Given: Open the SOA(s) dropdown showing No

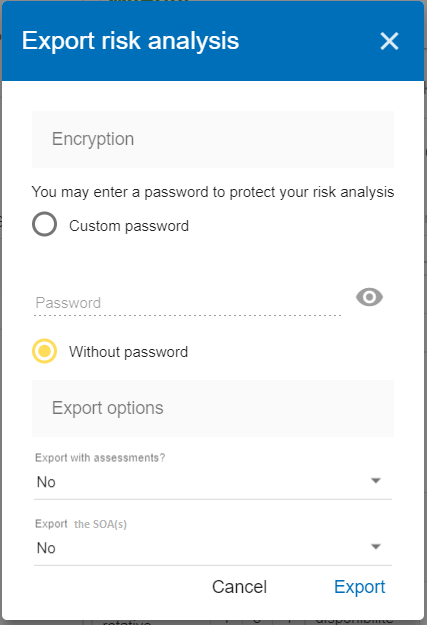Looking at the screenshot, I should 213,548.
